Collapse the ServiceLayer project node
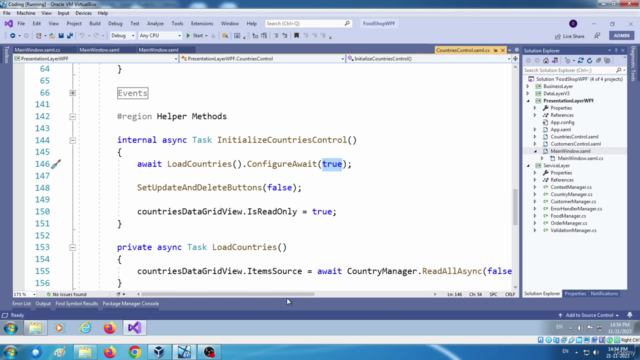The height and width of the screenshot is (360, 640). tap(528, 166)
